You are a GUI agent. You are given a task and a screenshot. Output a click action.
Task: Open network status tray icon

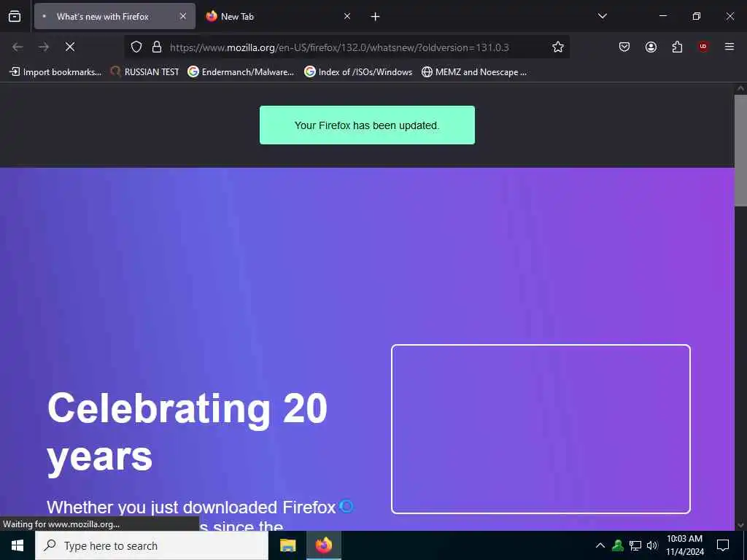click(x=635, y=545)
